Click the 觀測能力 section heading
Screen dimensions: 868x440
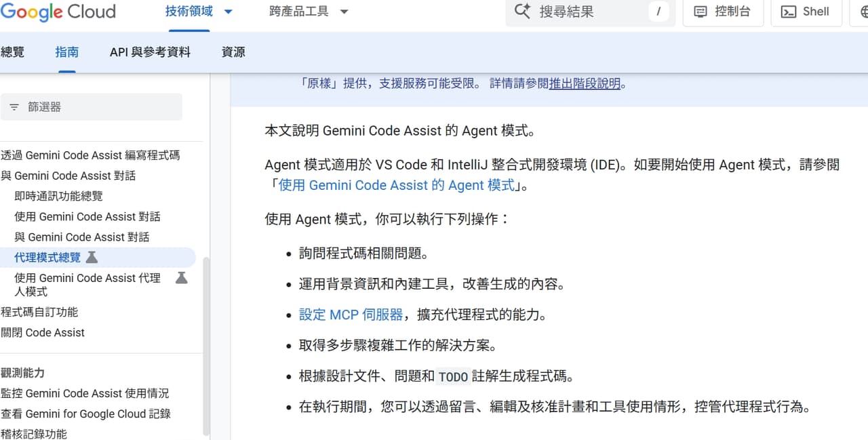(22, 373)
